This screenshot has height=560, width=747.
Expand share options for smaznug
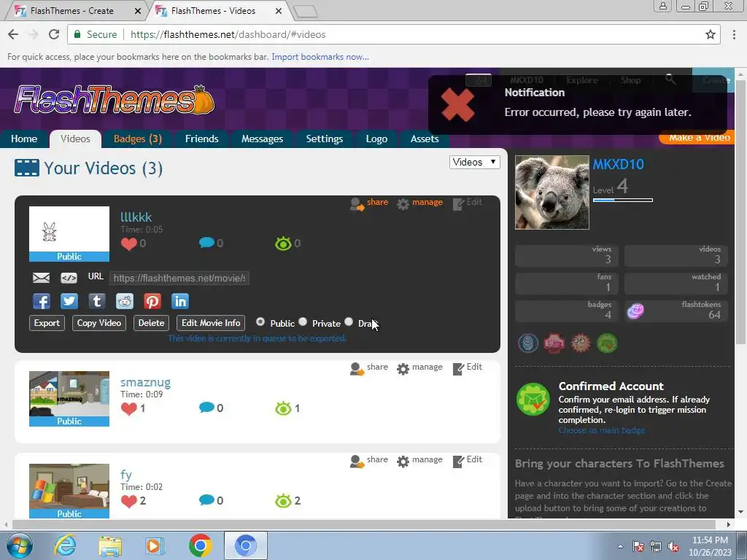point(368,367)
